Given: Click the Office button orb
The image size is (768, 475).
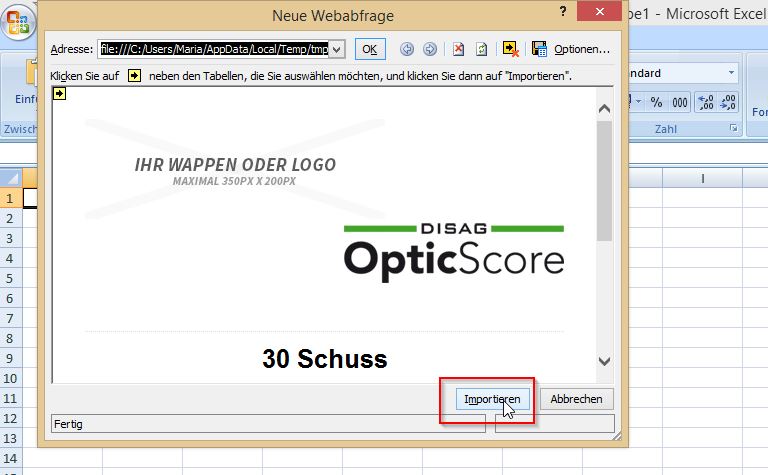Looking at the screenshot, I should point(17,21).
